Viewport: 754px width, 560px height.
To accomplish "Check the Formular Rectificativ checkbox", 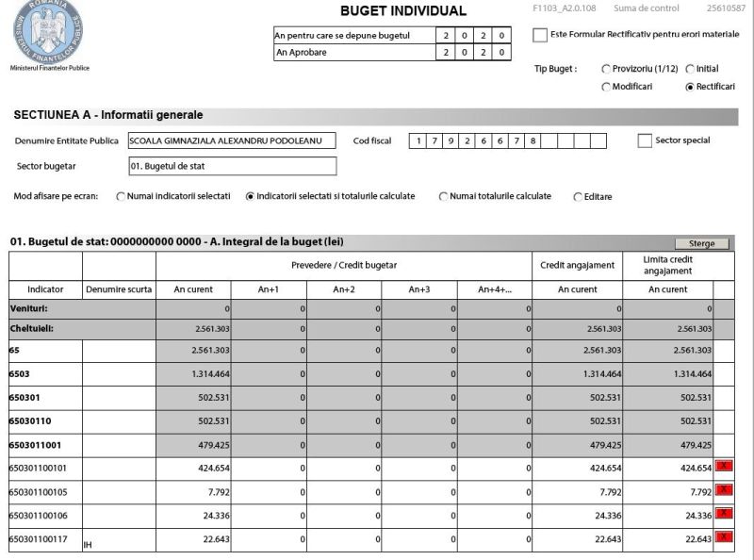I will (540, 36).
